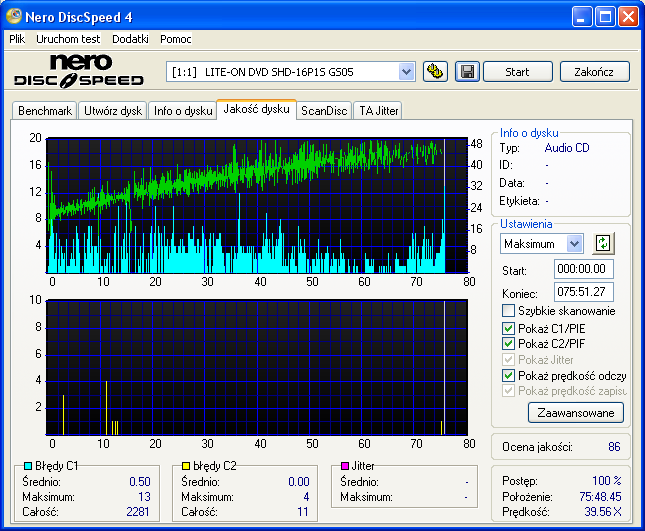Image resolution: width=645 pixels, height=531 pixels.
Task: Click the magenta Jitter color swatch
Action: pyautogui.click(x=345, y=466)
